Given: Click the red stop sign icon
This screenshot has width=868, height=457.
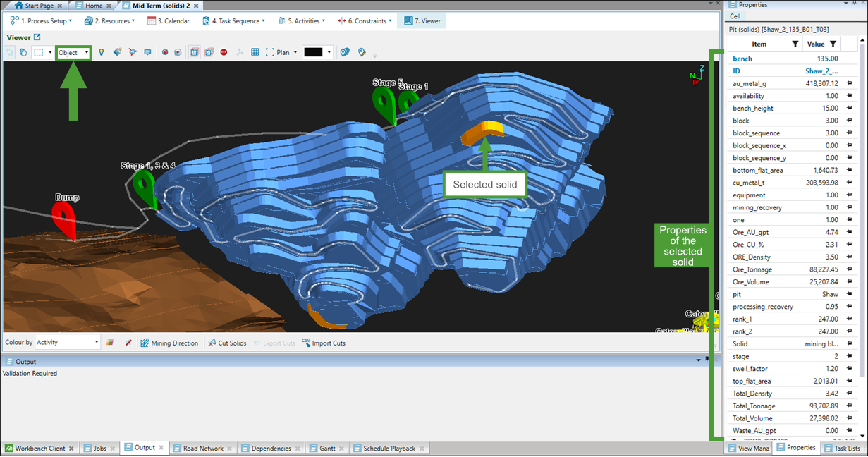Looking at the screenshot, I should pyautogui.click(x=224, y=52).
